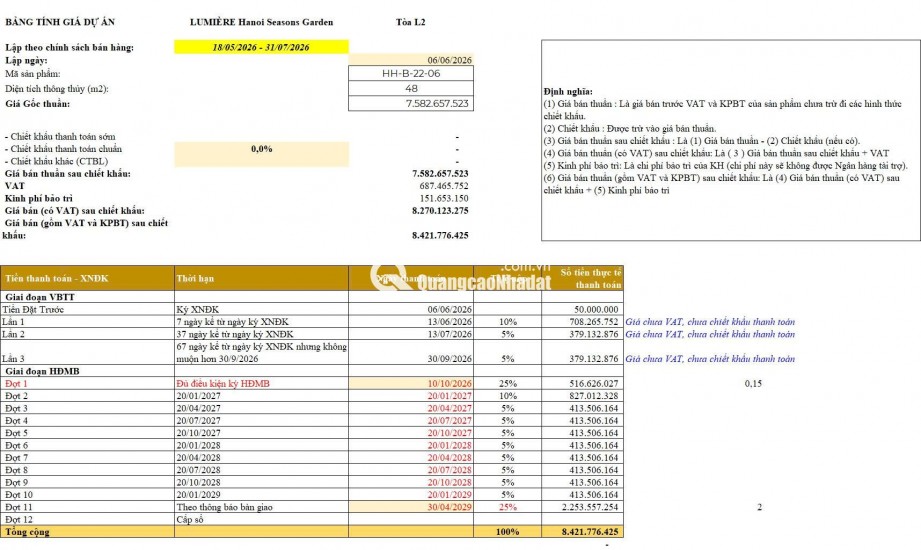Select the creation date cell 06/06/2026

(411, 60)
